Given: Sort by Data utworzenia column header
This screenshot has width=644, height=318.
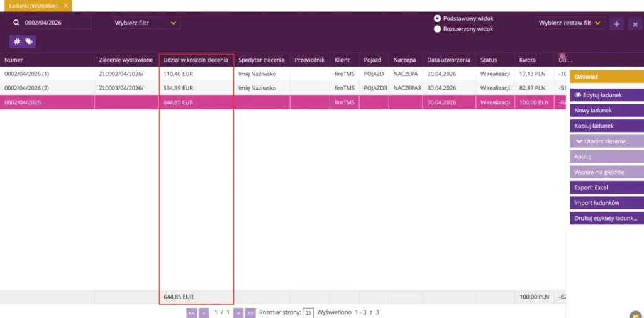Looking at the screenshot, I should [x=448, y=60].
